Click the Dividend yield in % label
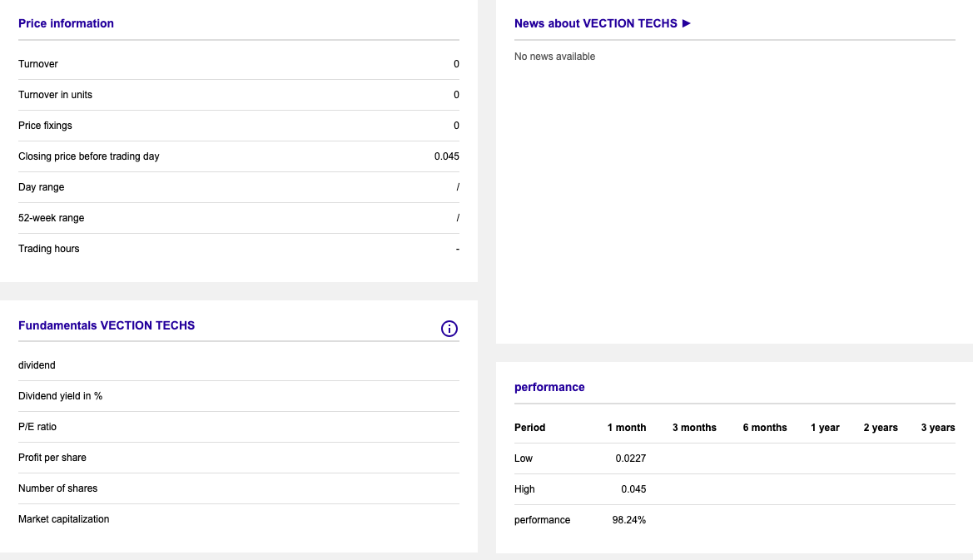 (60, 396)
